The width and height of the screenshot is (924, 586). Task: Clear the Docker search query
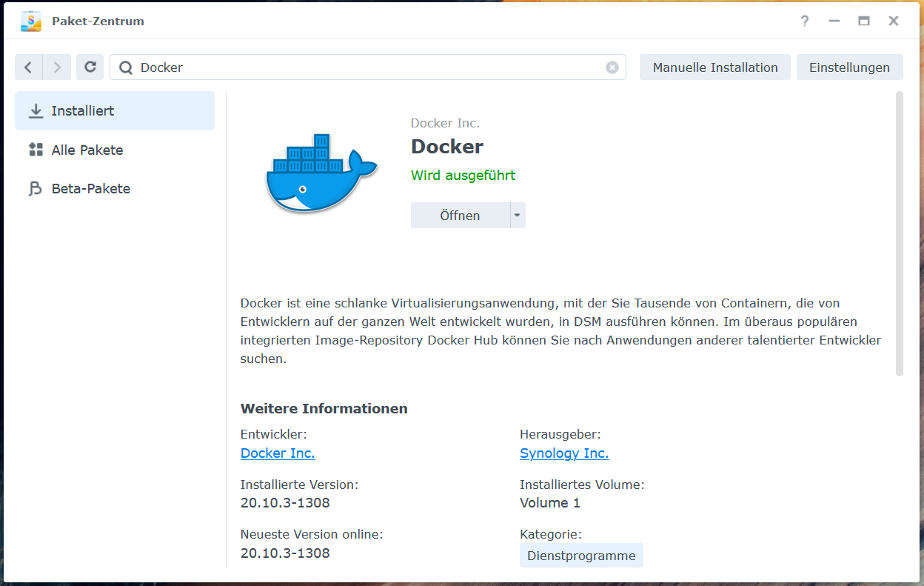click(612, 67)
